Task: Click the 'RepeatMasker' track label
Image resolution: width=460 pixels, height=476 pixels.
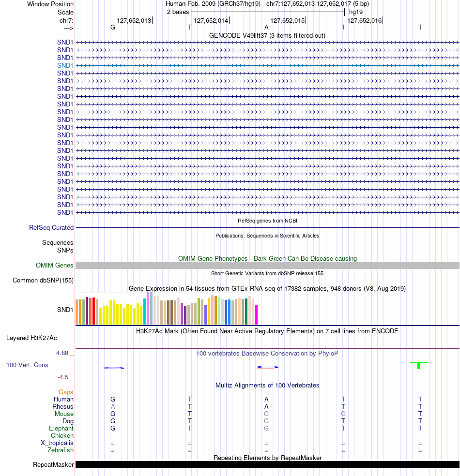Action: [x=53, y=465]
